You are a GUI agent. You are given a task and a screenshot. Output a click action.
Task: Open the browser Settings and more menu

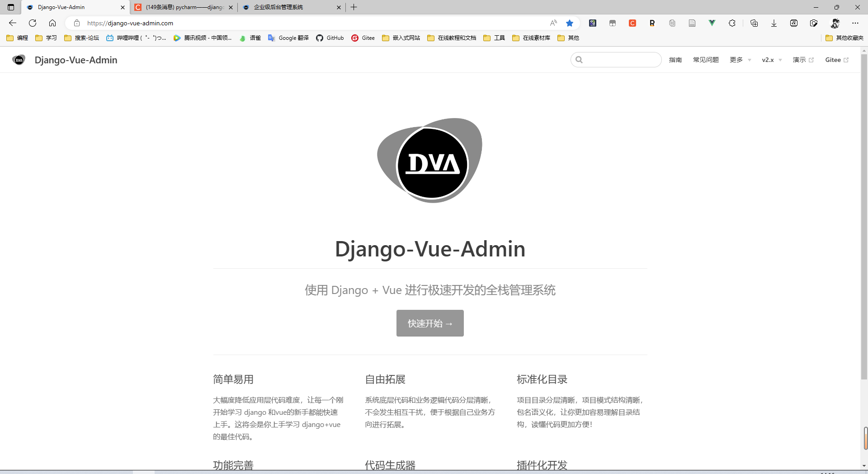pos(855,23)
